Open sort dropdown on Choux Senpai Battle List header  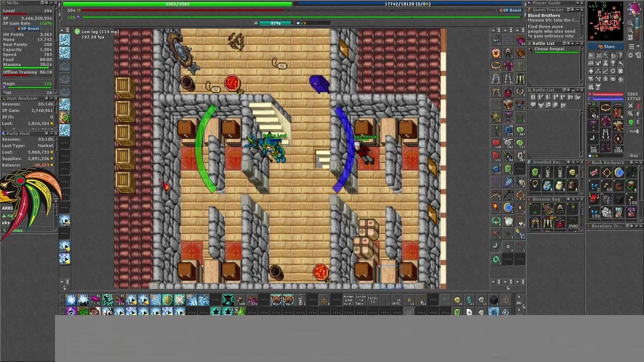pyautogui.click(x=573, y=44)
